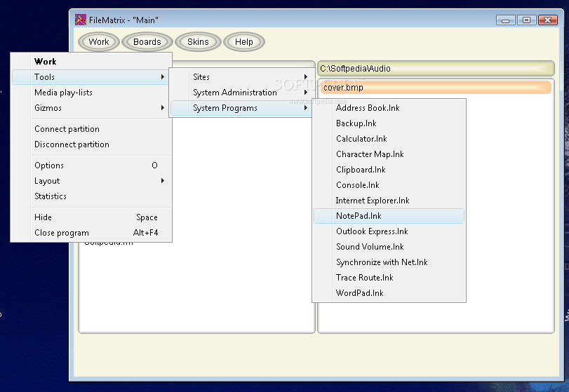Launch Internet Explorer.lnk shortcut
This screenshot has height=392, width=569.
pos(389,200)
